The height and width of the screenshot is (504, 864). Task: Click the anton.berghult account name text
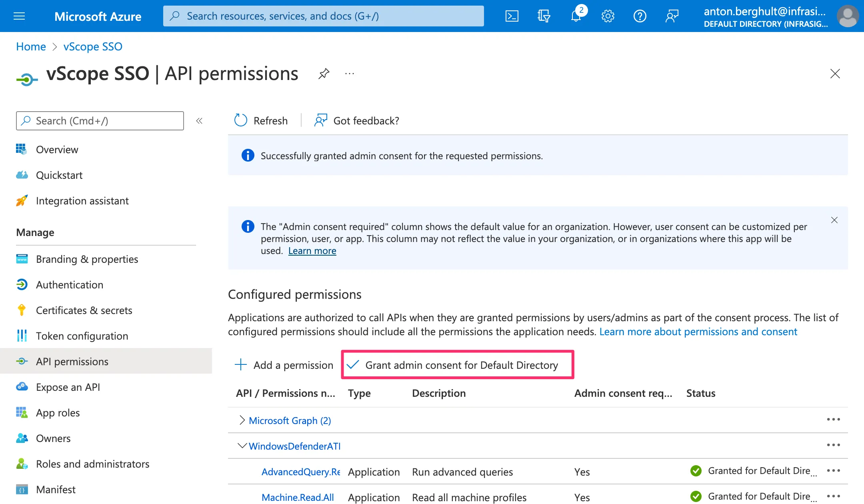765,11
